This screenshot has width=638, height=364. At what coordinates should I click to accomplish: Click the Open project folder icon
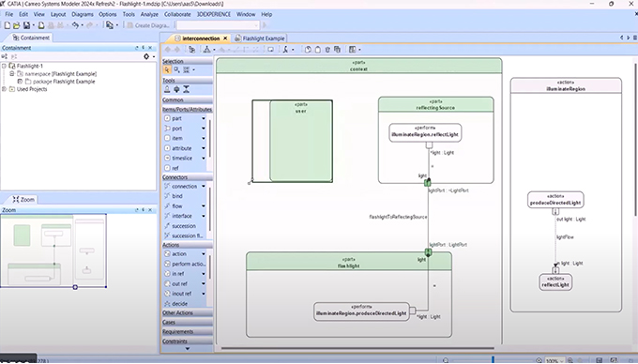(16, 25)
